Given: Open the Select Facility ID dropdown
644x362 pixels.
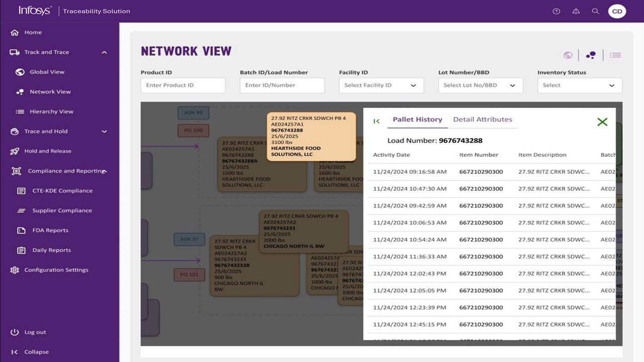Looking at the screenshot, I should 381,85.
